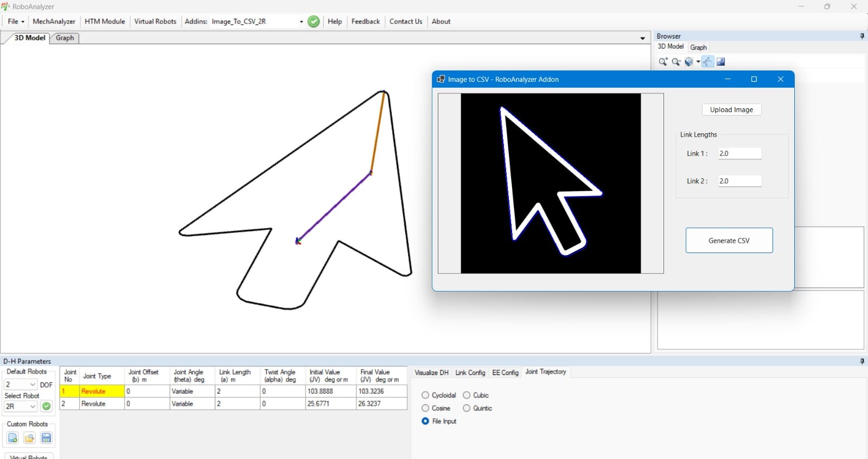The height and width of the screenshot is (459, 868).
Task: Expand the Addins Image_To_CSV_2R dropdown
Action: click(x=301, y=22)
